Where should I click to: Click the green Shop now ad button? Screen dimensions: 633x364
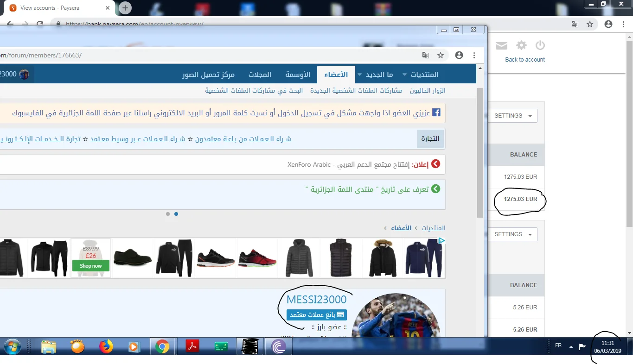point(91,266)
